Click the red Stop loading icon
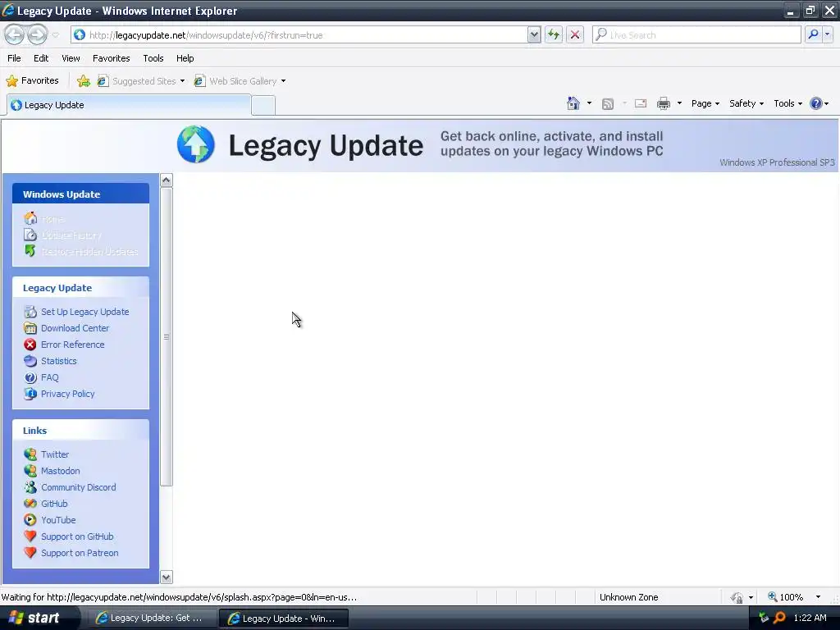Screen dimensions: 840x630 click(x=575, y=34)
